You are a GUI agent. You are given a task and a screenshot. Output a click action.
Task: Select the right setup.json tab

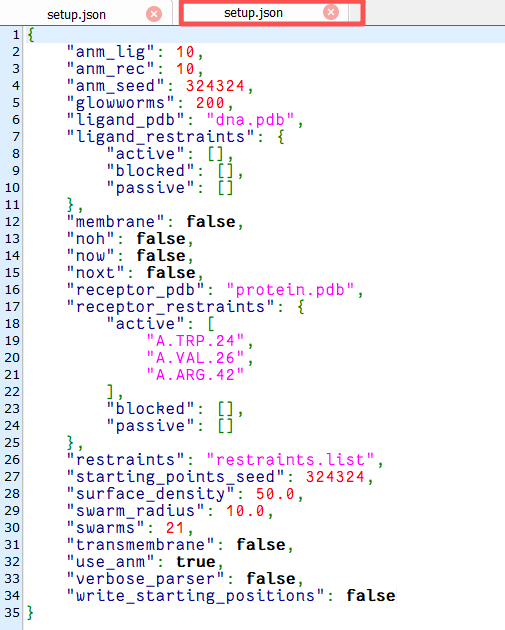point(253,13)
